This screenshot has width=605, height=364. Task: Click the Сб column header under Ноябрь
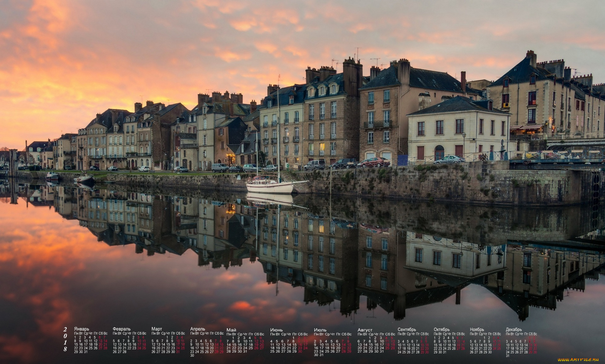[495, 334]
